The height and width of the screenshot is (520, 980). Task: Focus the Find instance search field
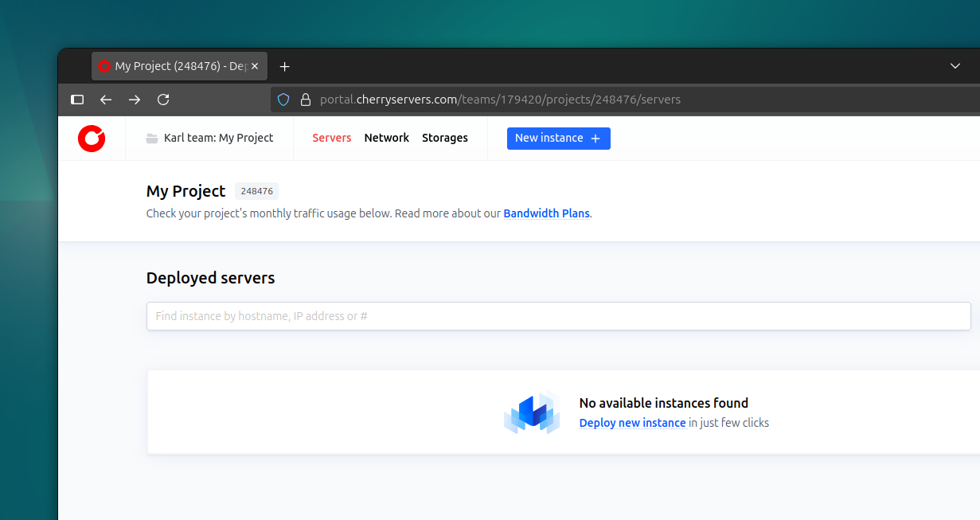pyautogui.click(x=559, y=316)
